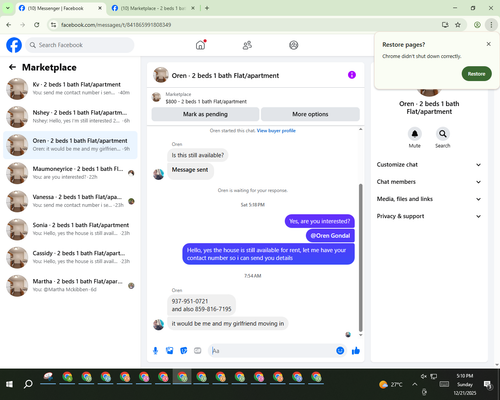The width and height of the screenshot is (500, 400).
Task: Show hidden system tray icons
Action: coord(415,384)
